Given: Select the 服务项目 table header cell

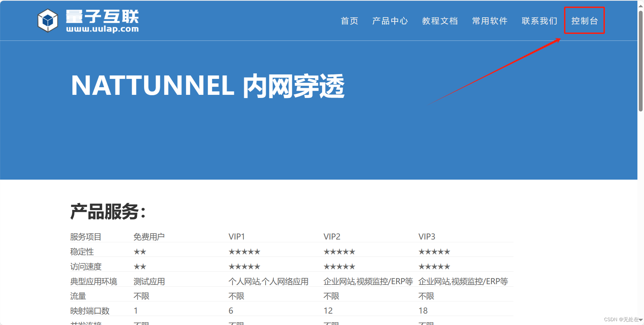Looking at the screenshot, I should [x=86, y=237].
